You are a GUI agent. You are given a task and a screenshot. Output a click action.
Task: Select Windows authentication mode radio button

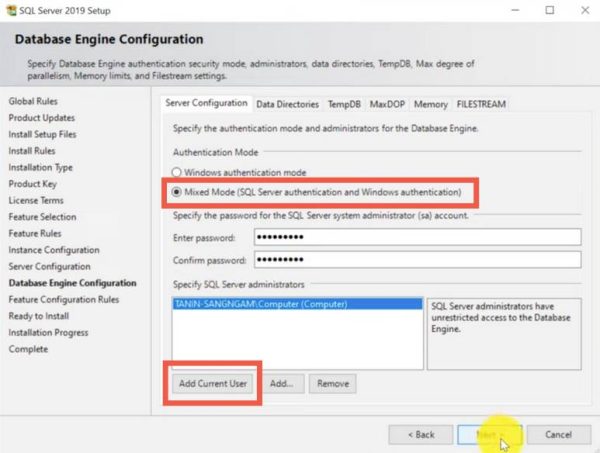pos(176,172)
